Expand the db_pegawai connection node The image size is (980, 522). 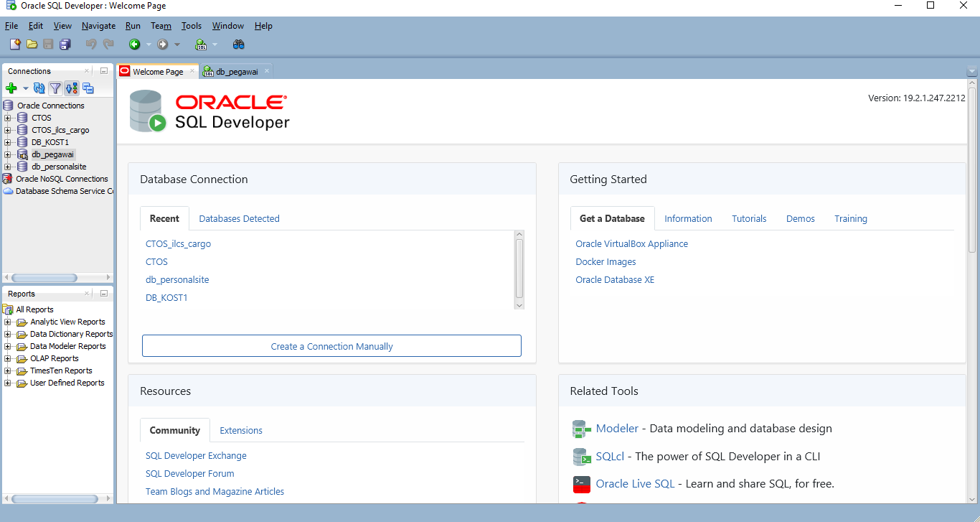click(x=8, y=154)
